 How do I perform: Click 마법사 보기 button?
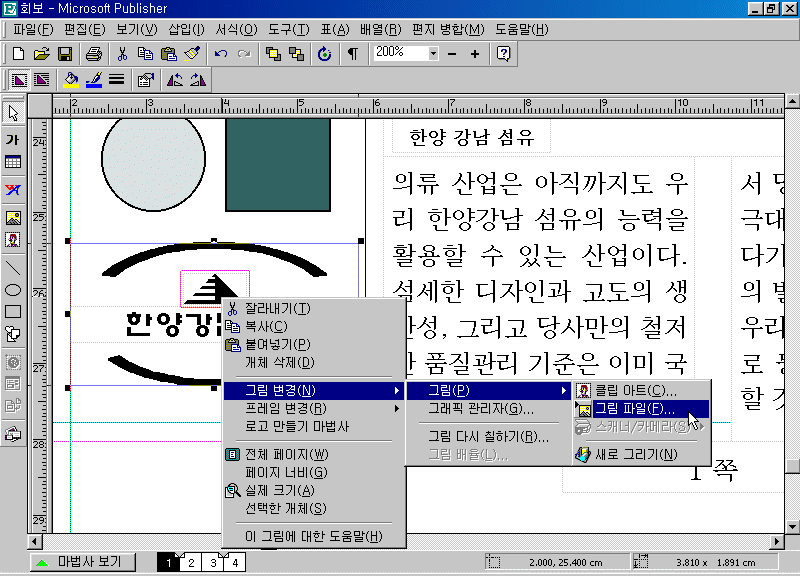(83, 562)
